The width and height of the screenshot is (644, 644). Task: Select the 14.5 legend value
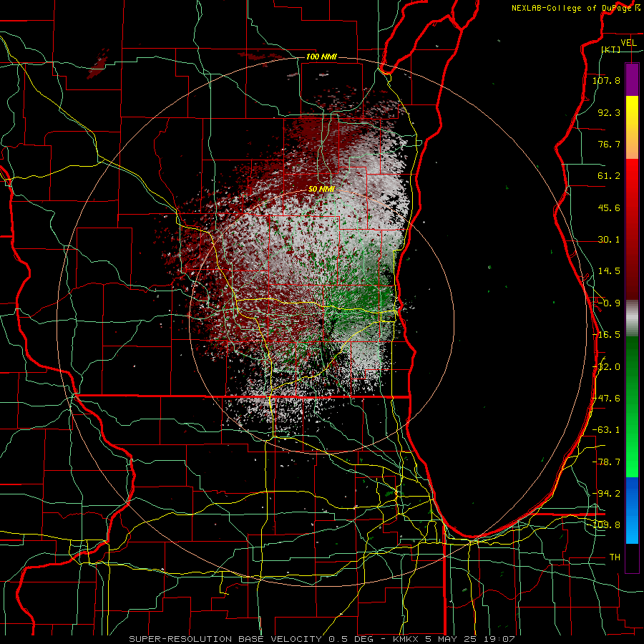609,271
